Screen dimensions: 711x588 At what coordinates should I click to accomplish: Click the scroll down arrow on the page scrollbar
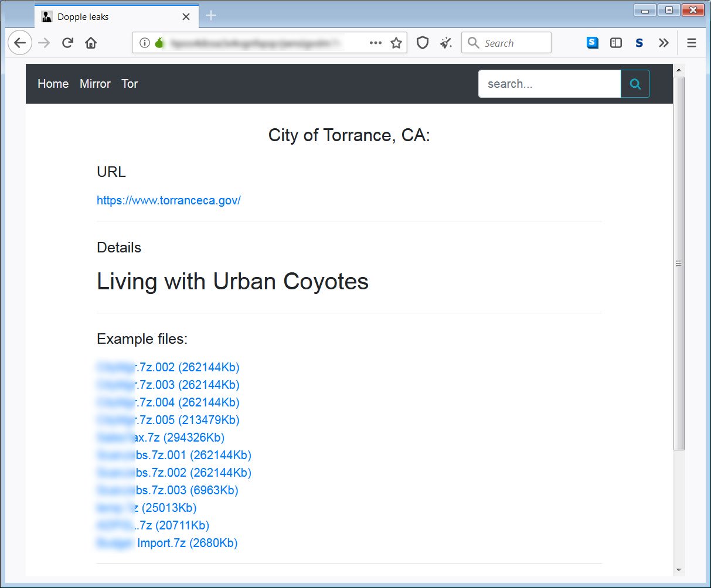click(679, 569)
